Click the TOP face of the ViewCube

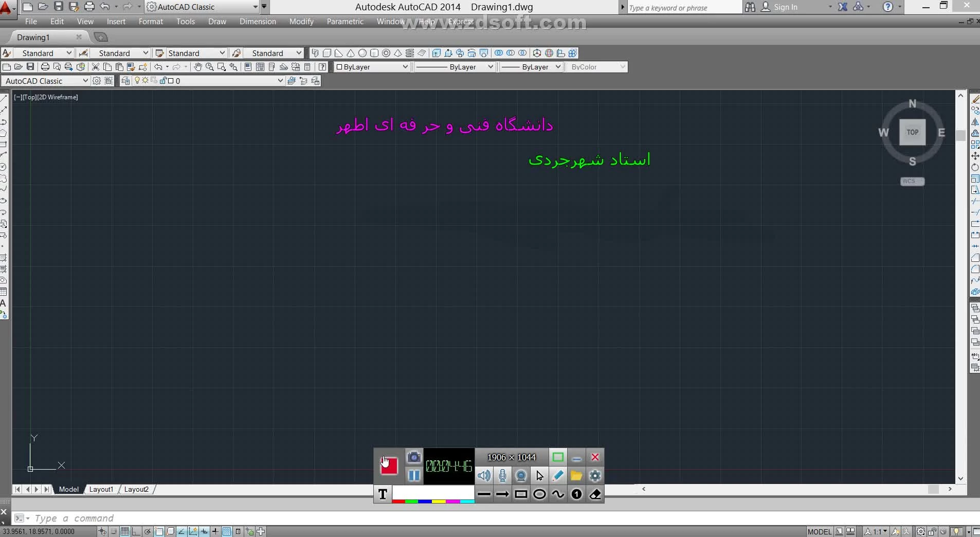point(913,132)
